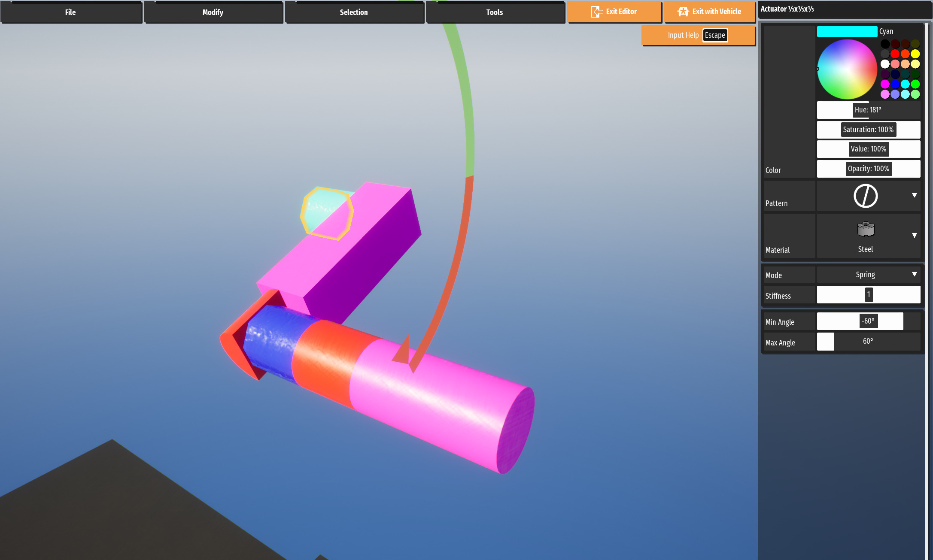Select the yellow palette swatch
The width and height of the screenshot is (933, 560).
[x=915, y=54]
